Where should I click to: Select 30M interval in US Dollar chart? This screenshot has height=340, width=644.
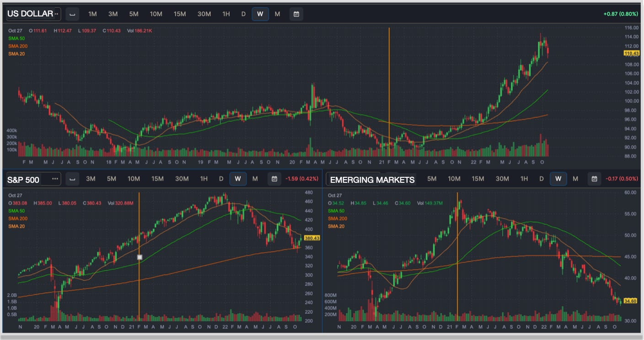[x=204, y=14]
